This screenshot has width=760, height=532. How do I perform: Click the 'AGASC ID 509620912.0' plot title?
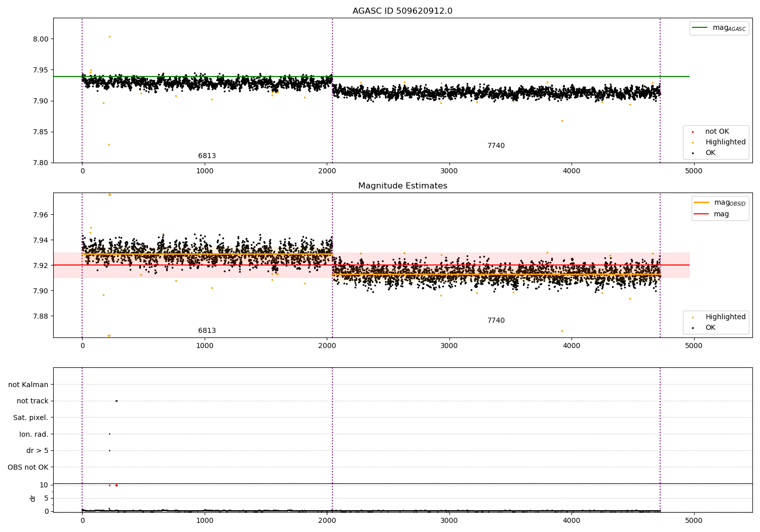point(402,11)
